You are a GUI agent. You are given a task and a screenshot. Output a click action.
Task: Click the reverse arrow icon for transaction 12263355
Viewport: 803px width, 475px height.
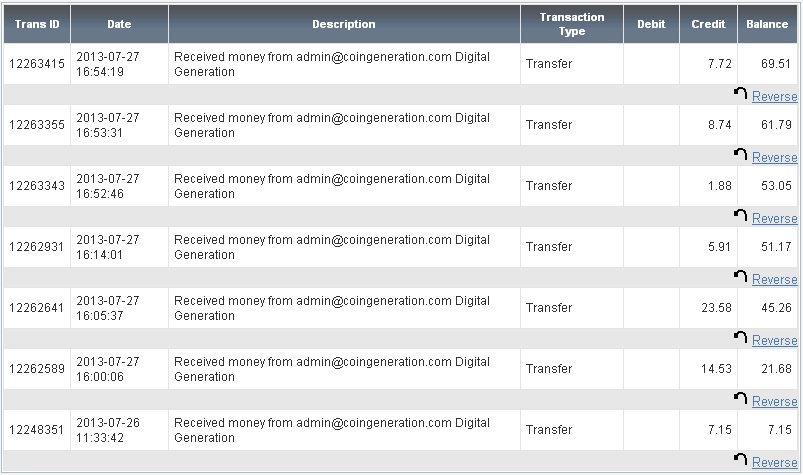pyautogui.click(x=741, y=155)
